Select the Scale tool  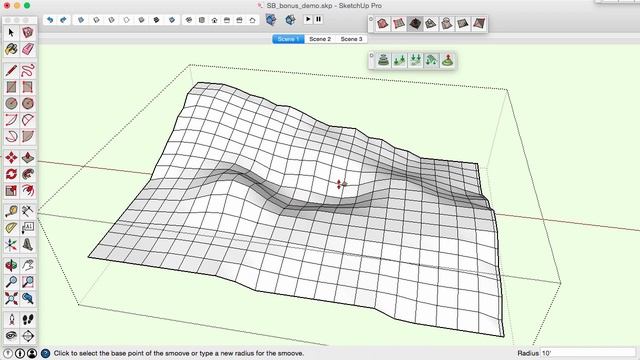11,191
